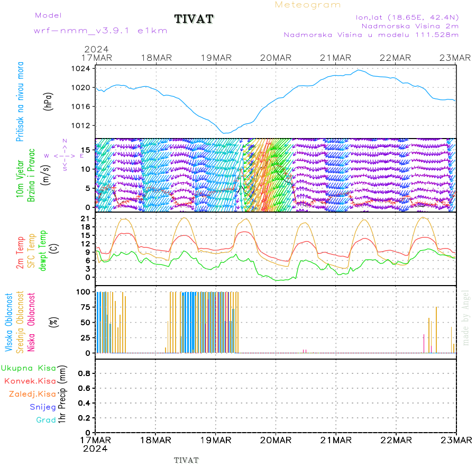Click the orange "SFC Temp" legend label
Viewport: 476px width, 476px height.
click(x=31, y=251)
